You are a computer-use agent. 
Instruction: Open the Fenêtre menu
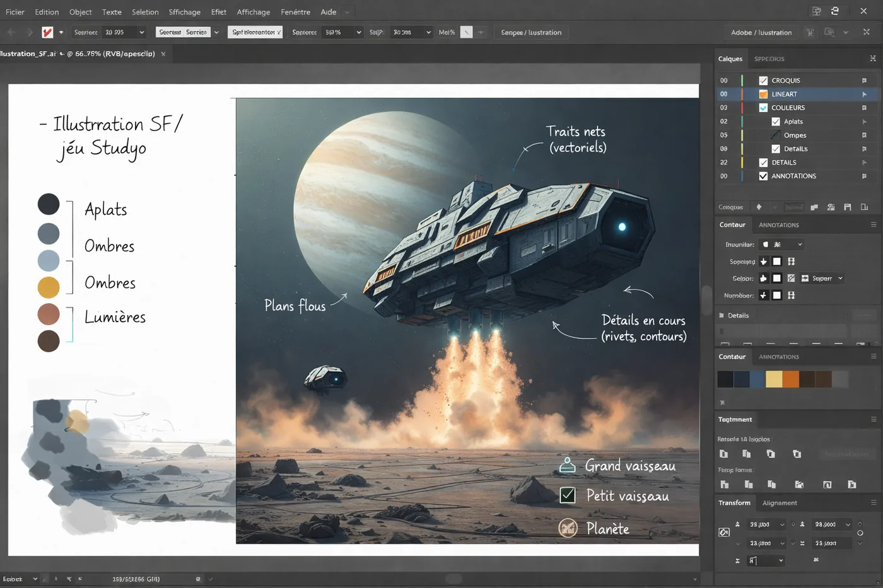pyautogui.click(x=295, y=12)
